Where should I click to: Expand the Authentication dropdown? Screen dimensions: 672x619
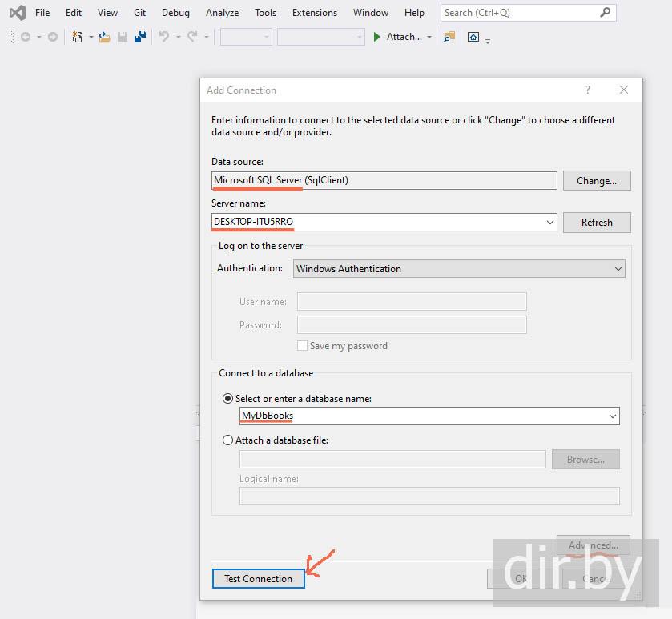(618, 269)
